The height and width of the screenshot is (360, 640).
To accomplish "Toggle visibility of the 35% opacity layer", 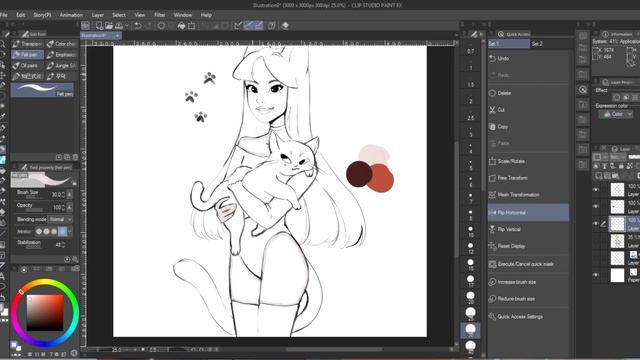I will point(596,241).
